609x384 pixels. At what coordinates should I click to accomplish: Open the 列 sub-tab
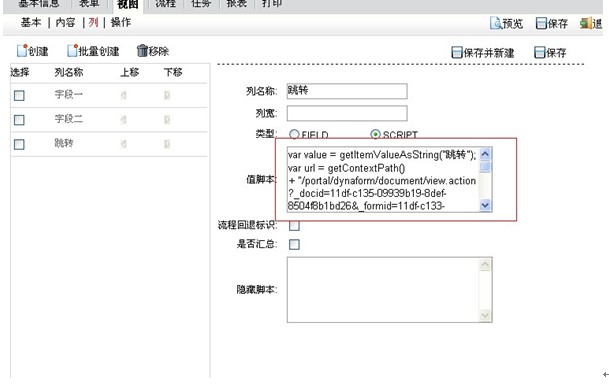(x=93, y=23)
